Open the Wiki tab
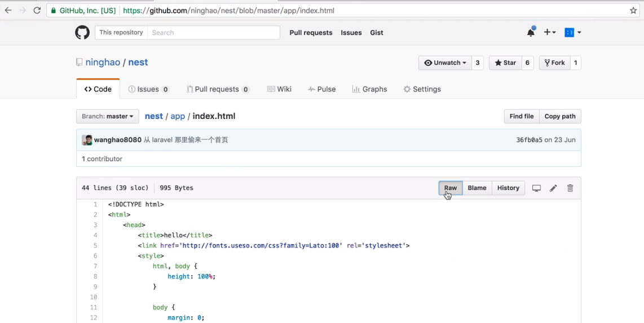Image resolution: width=644 pixels, height=323 pixels. tap(279, 89)
